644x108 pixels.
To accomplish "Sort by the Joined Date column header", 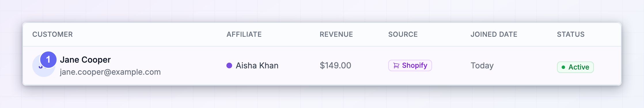I will point(494,34).
